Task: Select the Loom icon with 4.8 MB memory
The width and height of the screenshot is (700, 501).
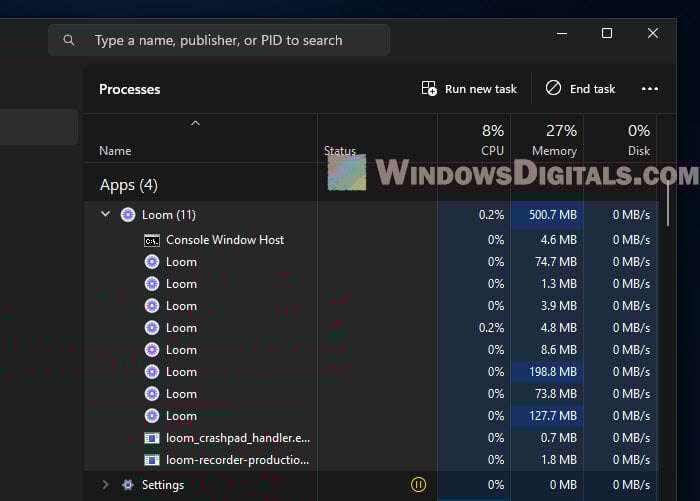Action: click(x=152, y=328)
